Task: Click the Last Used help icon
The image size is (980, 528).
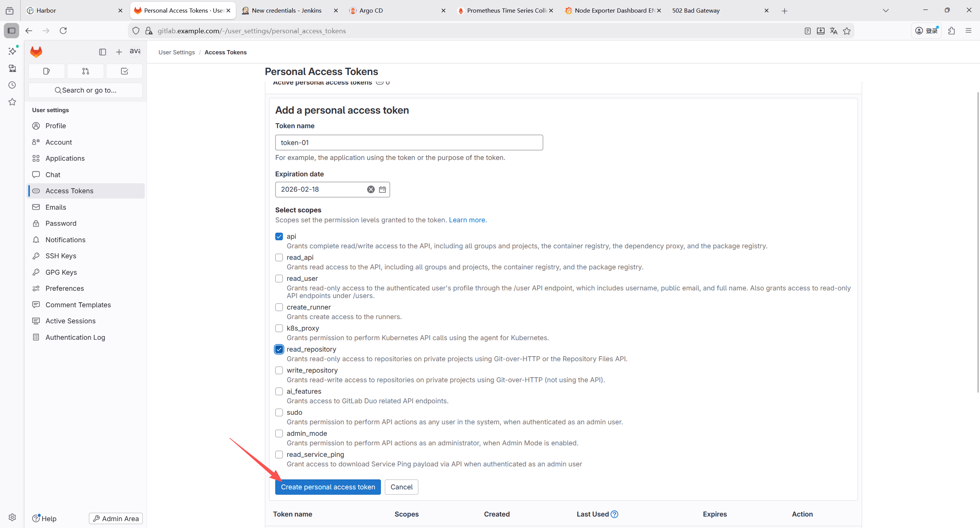Action: pos(614,514)
